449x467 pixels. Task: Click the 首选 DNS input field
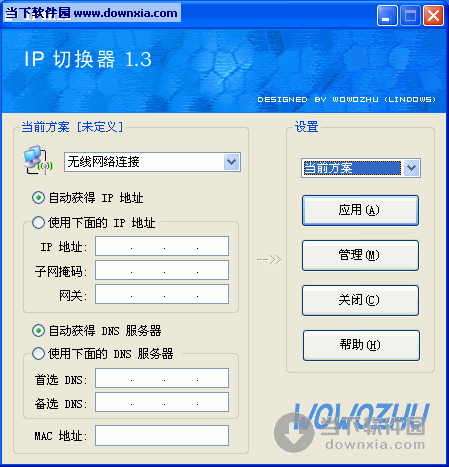pos(162,378)
